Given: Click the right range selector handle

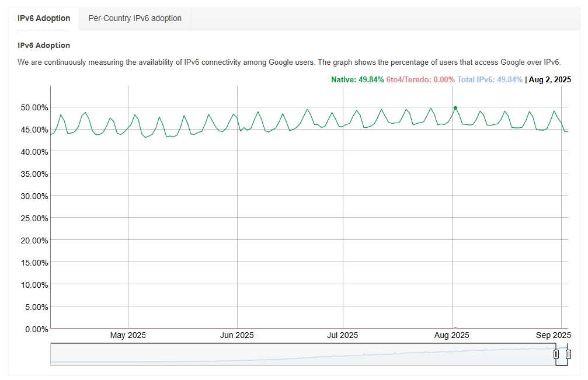Looking at the screenshot, I should coord(569,354).
